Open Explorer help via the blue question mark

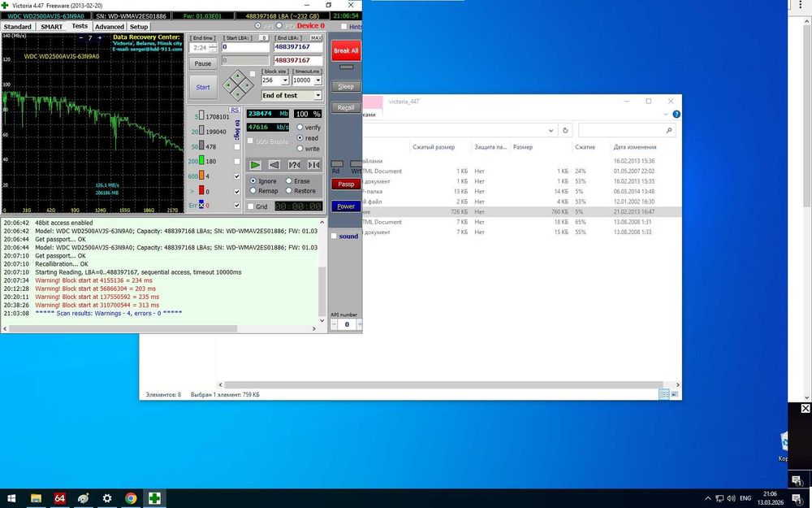pos(676,114)
